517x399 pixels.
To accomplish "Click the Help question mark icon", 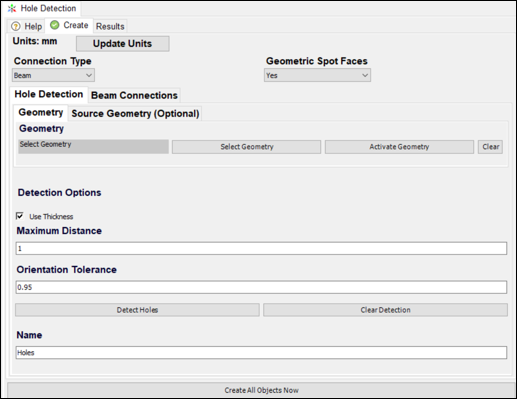I will (16, 26).
